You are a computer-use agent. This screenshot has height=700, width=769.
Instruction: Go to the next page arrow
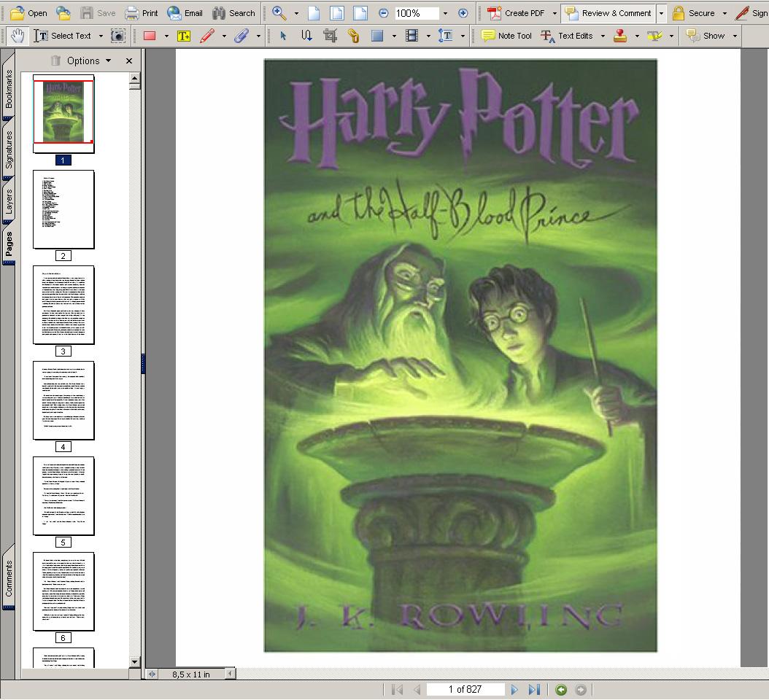(514, 690)
